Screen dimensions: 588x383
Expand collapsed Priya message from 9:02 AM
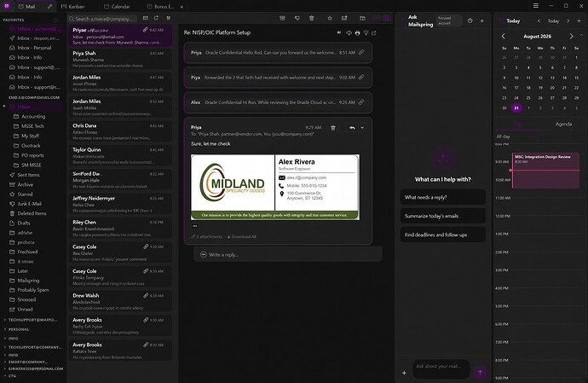(x=278, y=78)
